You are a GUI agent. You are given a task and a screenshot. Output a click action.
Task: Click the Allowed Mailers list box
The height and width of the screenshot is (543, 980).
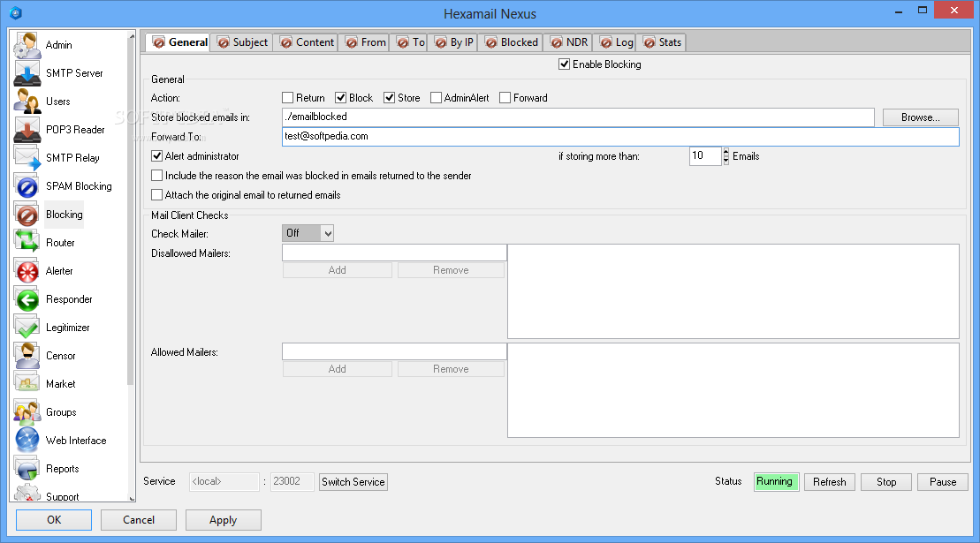(733, 390)
